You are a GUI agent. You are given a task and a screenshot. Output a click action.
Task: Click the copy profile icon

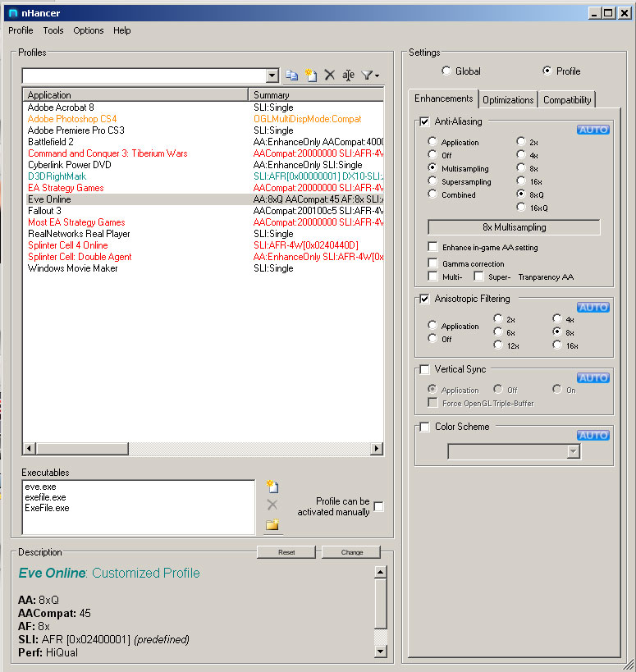pos(292,75)
